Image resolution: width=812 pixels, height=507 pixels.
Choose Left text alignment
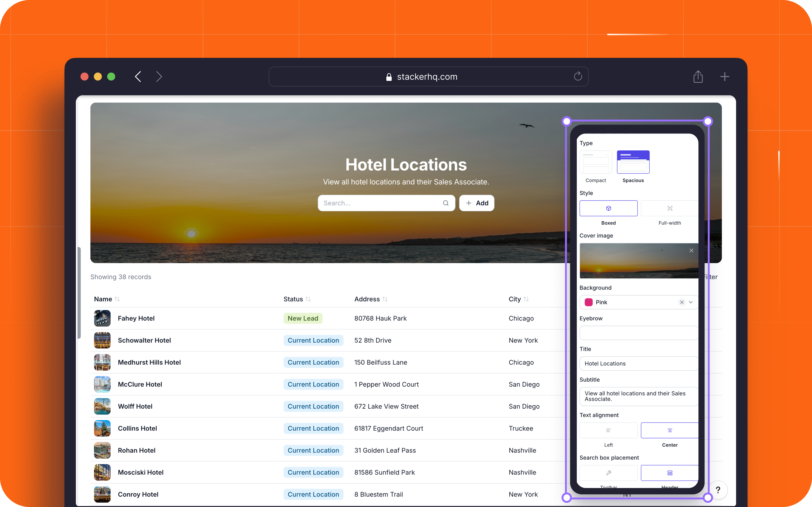[608, 430]
